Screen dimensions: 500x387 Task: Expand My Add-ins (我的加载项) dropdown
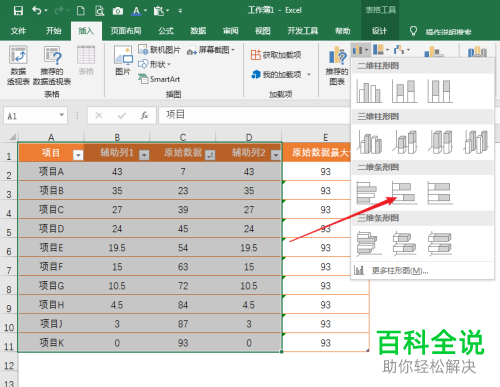tap(309, 74)
